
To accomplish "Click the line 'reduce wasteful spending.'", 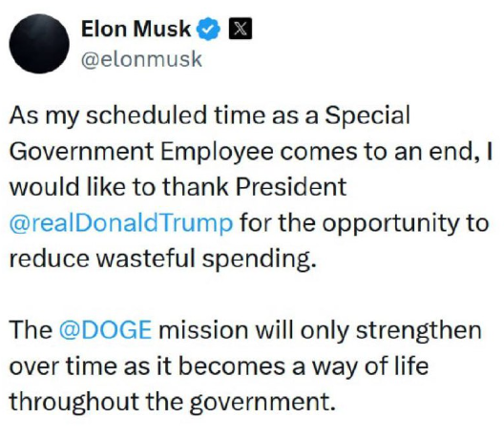I will 163,259.
